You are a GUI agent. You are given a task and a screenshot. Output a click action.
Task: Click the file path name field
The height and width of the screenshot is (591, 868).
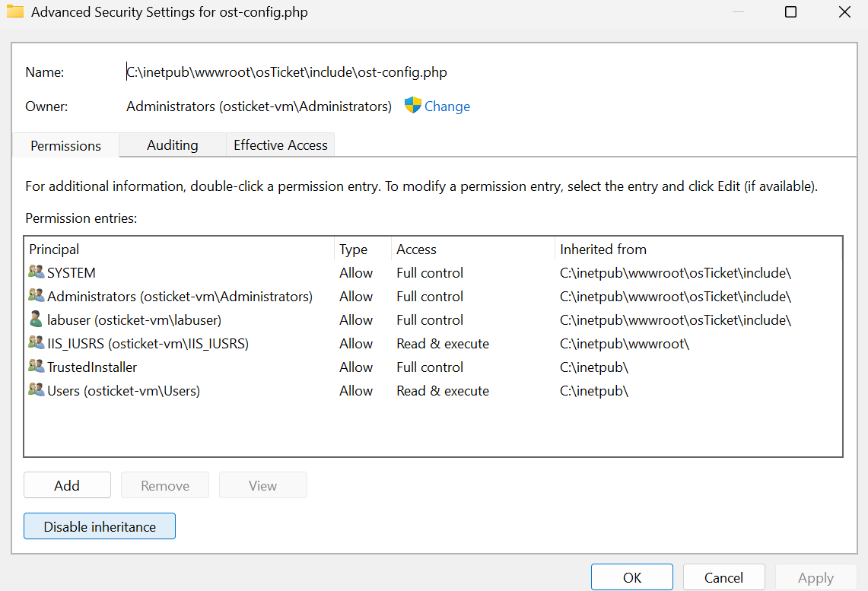tap(287, 72)
